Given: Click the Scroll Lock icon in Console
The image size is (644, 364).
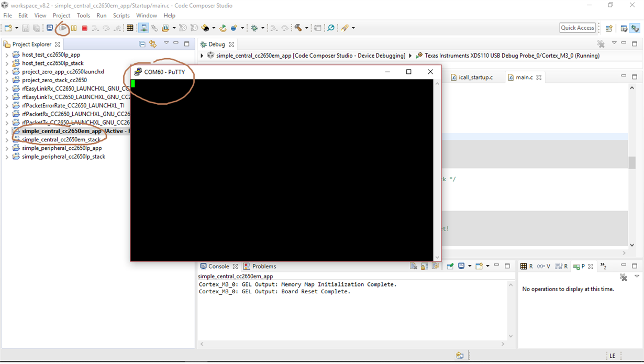Looking at the screenshot, I should 425,266.
